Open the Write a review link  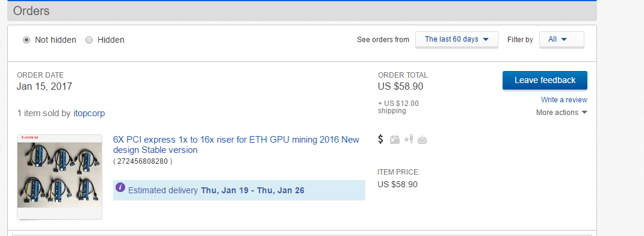[x=564, y=99]
